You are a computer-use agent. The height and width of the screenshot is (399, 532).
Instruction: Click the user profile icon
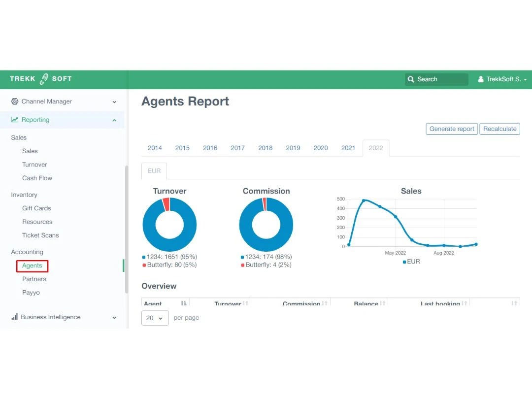point(481,79)
